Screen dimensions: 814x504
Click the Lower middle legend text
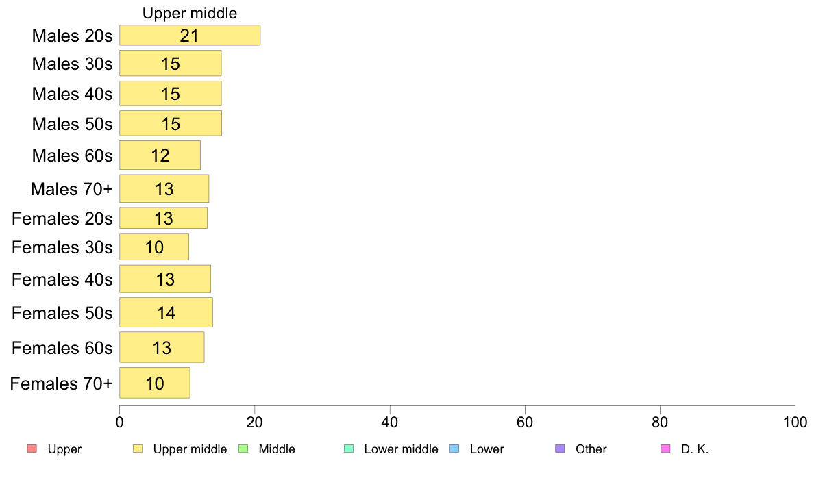(x=402, y=449)
